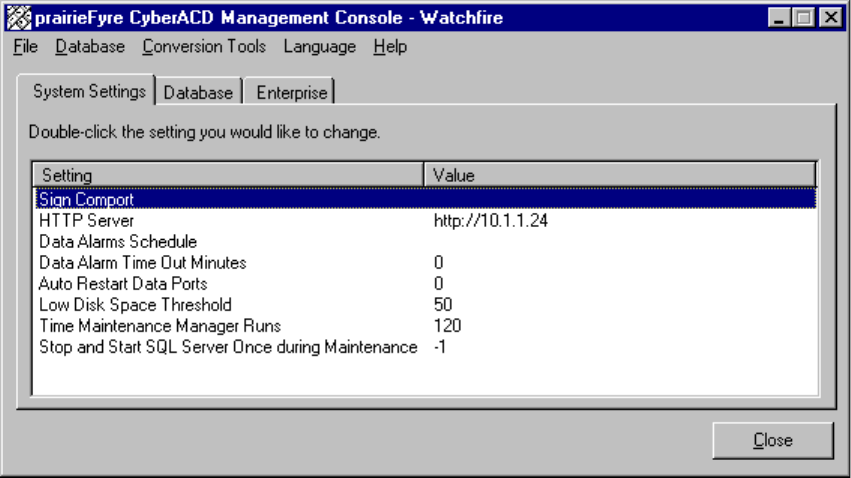The height and width of the screenshot is (478, 851).
Task: Click the Value column header
Action: click(x=620, y=175)
